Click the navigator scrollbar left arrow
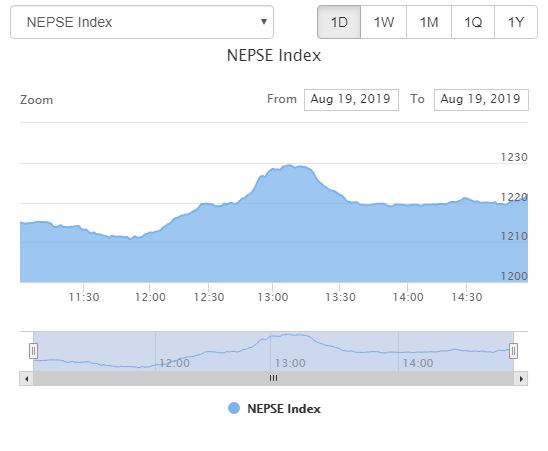This screenshot has width=548, height=451. click(x=27, y=379)
